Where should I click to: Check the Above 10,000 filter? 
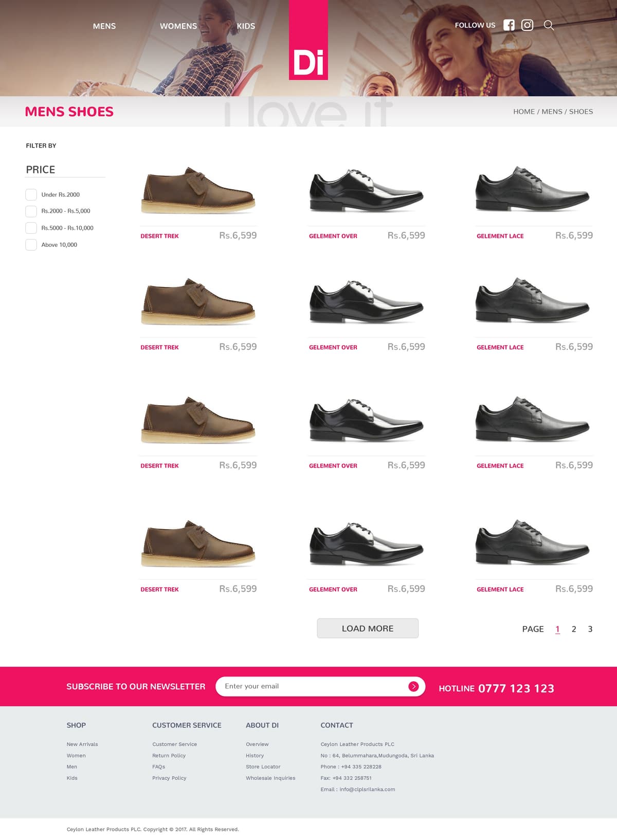click(x=31, y=245)
